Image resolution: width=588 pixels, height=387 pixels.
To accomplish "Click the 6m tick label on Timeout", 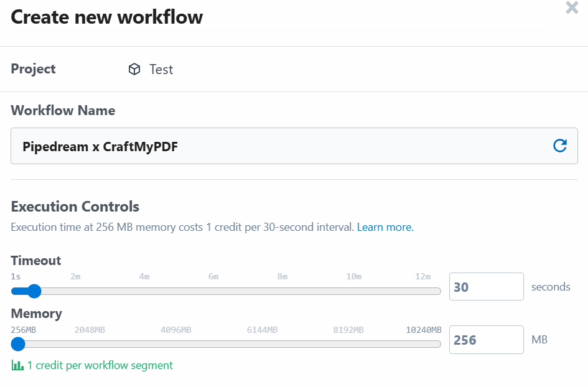I will 213,276.
